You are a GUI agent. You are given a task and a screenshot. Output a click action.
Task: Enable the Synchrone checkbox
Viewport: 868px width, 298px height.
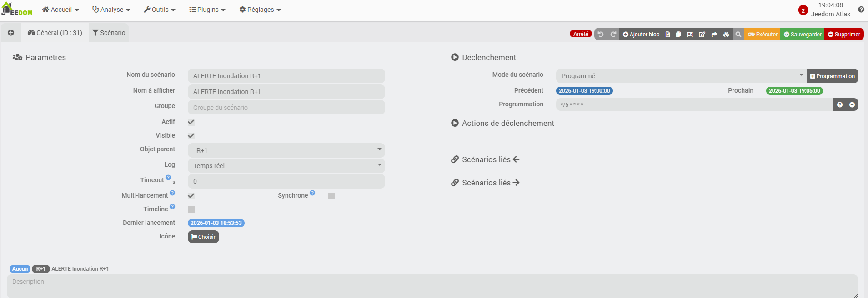coord(331,196)
